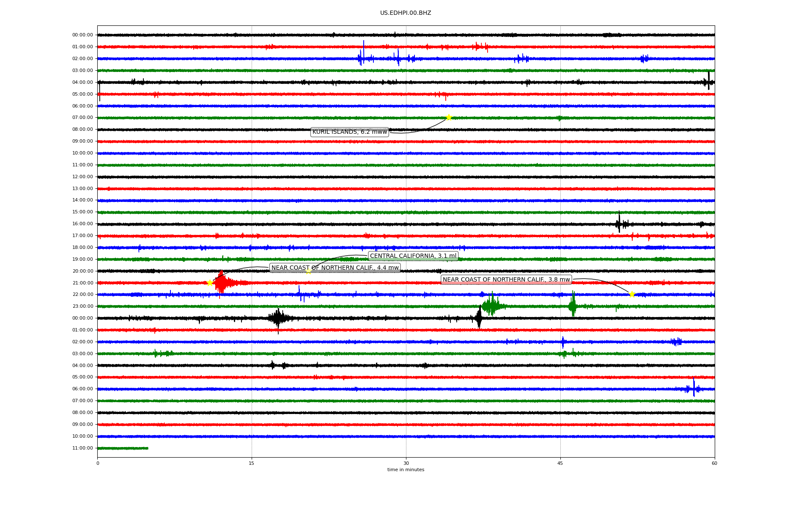Click the 30 tick on the x-axis
Screen dimensions: 812x508
[x=406, y=463]
